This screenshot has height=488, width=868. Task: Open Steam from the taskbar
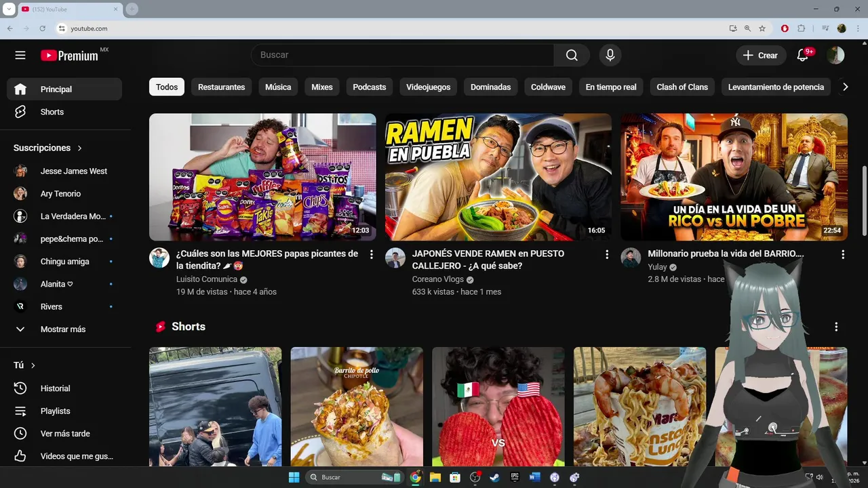494,477
